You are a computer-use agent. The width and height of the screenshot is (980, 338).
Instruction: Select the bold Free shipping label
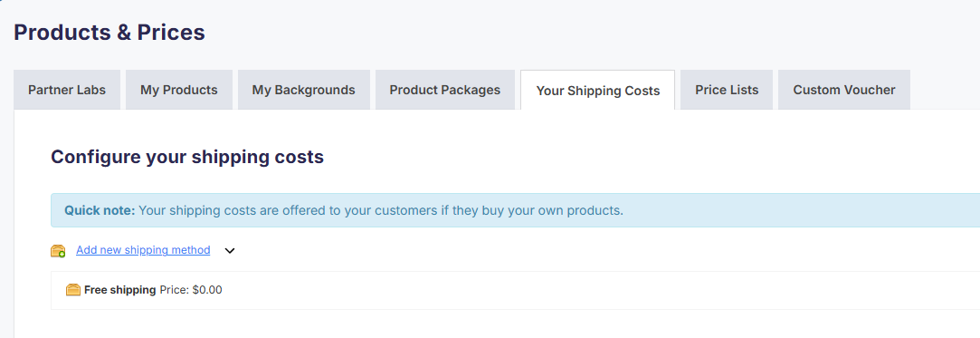(120, 290)
